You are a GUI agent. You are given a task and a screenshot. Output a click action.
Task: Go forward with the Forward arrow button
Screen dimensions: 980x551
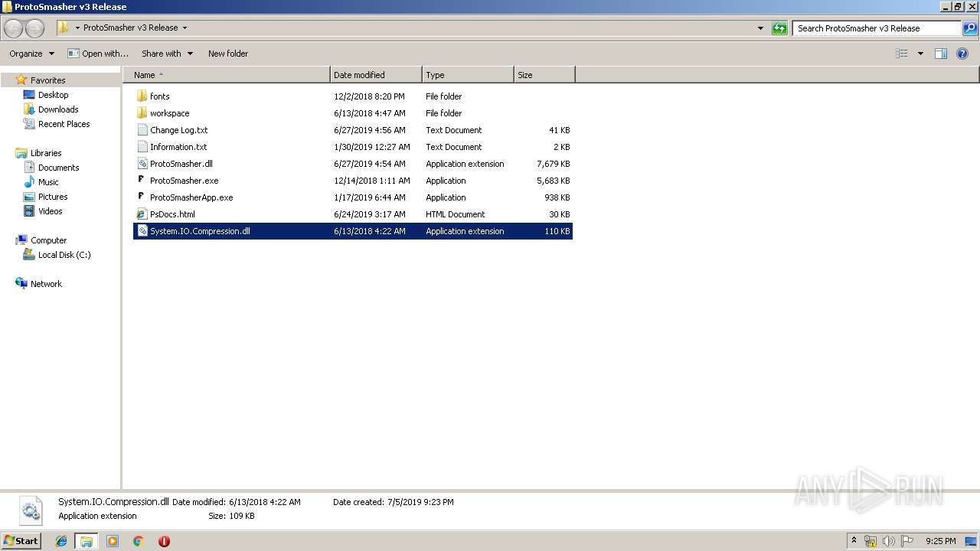coord(35,28)
